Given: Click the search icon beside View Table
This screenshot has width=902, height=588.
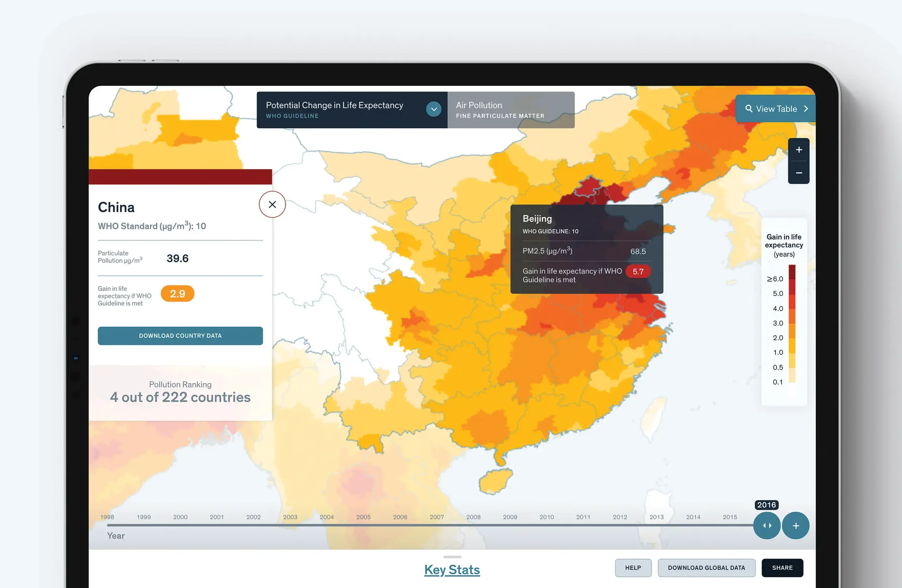Looking at the screenshot, I should 749,109.
